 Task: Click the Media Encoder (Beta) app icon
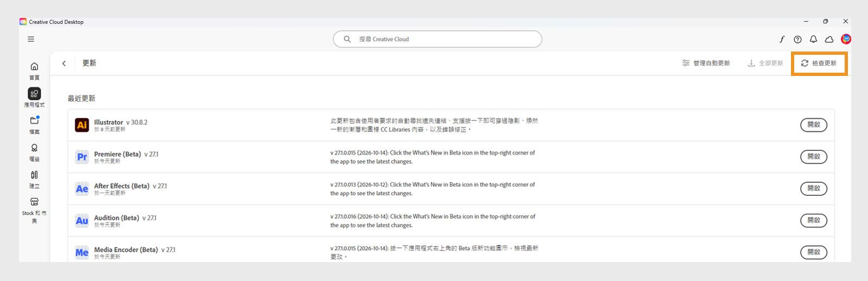click(x=82, y=253)
